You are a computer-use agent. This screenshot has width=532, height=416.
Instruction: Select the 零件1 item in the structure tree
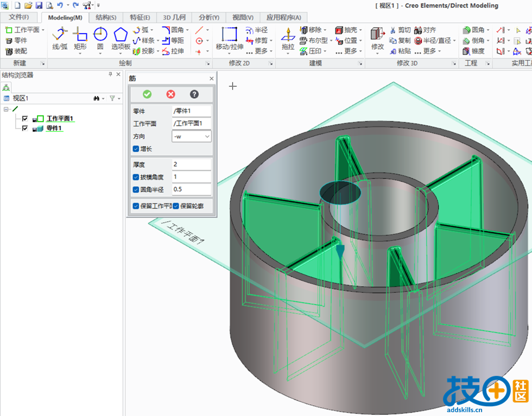(54, 128)
